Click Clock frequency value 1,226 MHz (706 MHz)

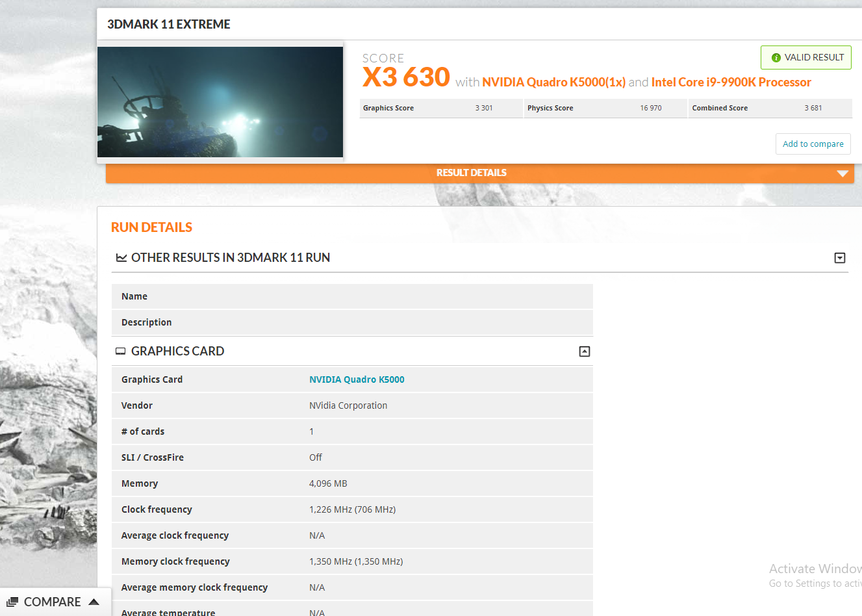tap(352, 509)
